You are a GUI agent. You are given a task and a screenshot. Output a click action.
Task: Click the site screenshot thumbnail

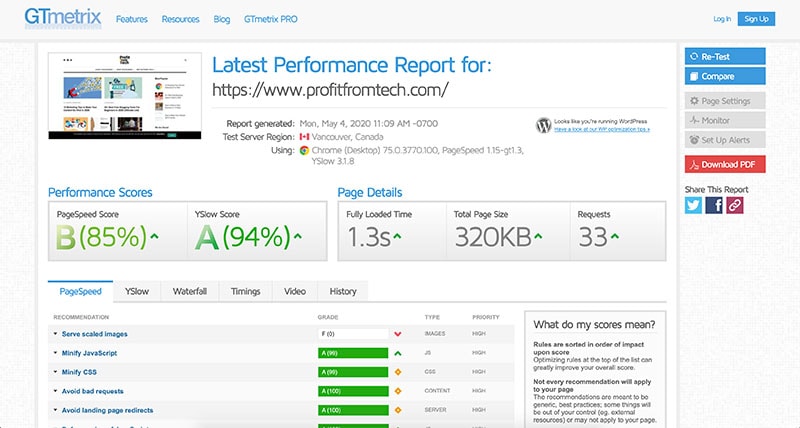coord(125,96)
